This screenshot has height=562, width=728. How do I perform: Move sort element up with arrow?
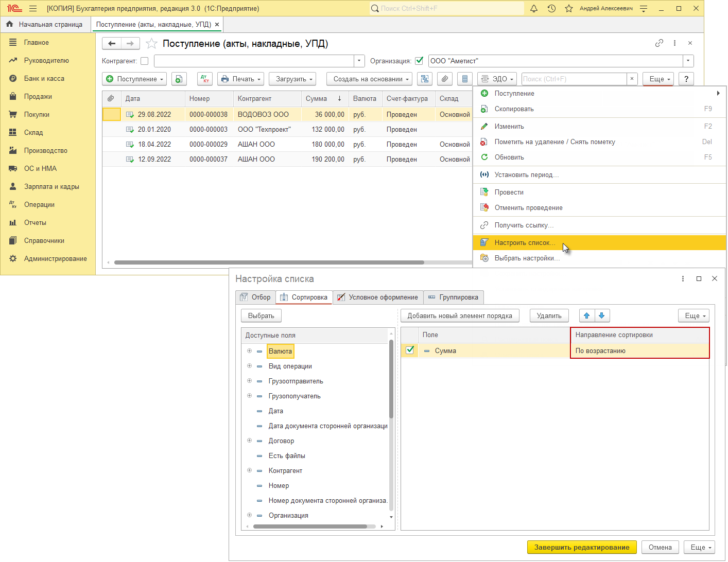pos(587,315)
